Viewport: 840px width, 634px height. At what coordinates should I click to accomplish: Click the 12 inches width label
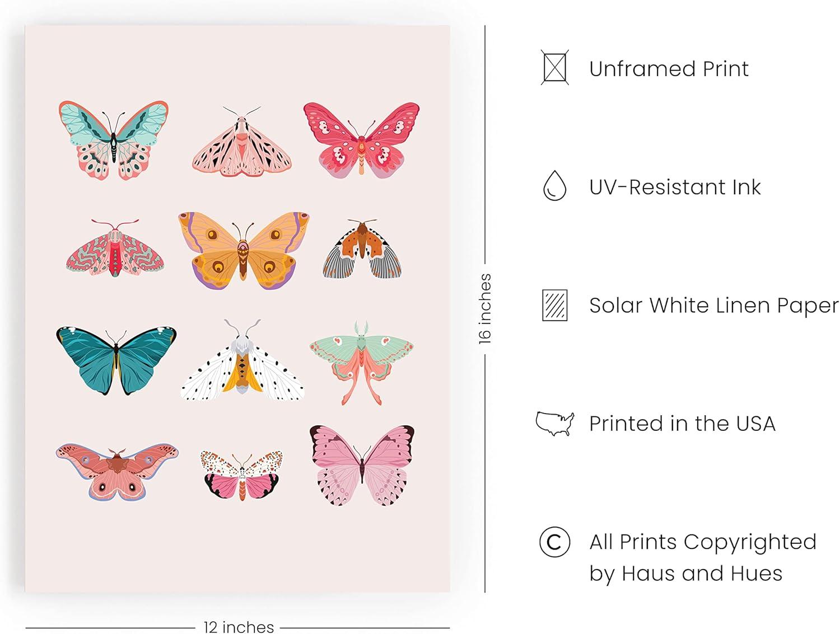click(239, 627)
